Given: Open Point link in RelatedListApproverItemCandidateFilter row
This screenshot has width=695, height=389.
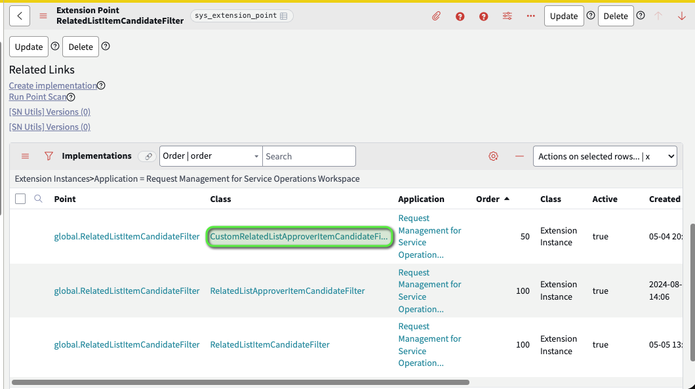Looking at the screenshot, I should 127,291.
